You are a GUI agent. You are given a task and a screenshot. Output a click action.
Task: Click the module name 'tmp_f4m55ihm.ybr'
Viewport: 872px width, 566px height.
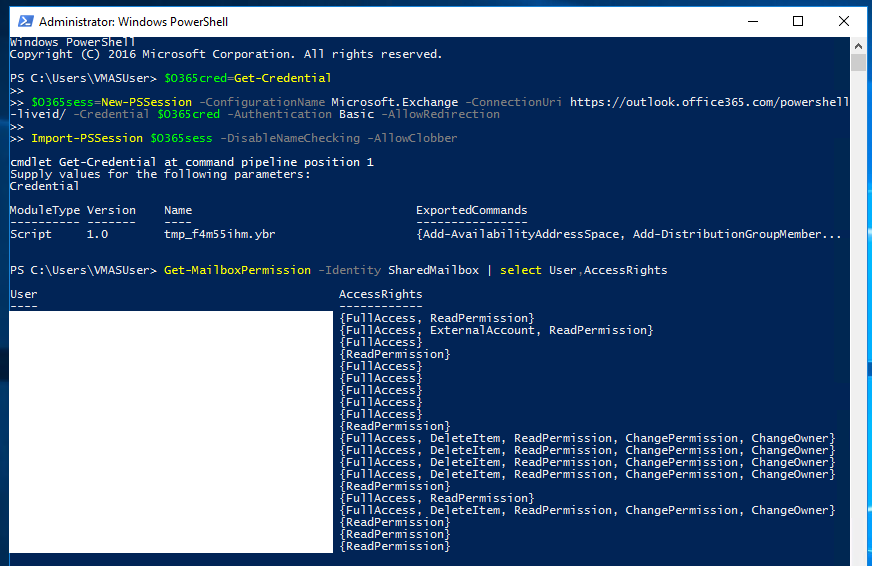(x=220, y=234)
